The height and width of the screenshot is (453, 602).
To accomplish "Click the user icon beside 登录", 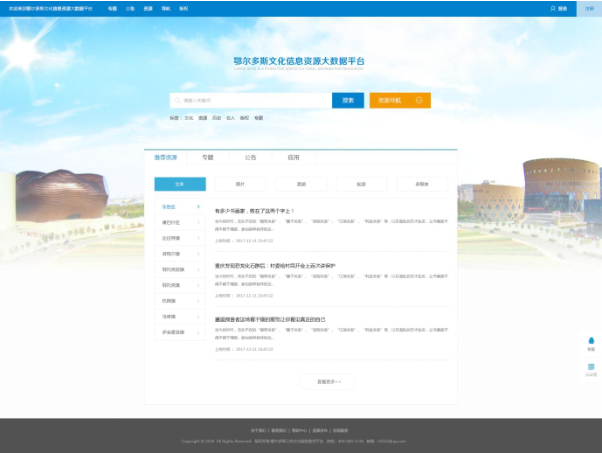I will click(553, 8).
